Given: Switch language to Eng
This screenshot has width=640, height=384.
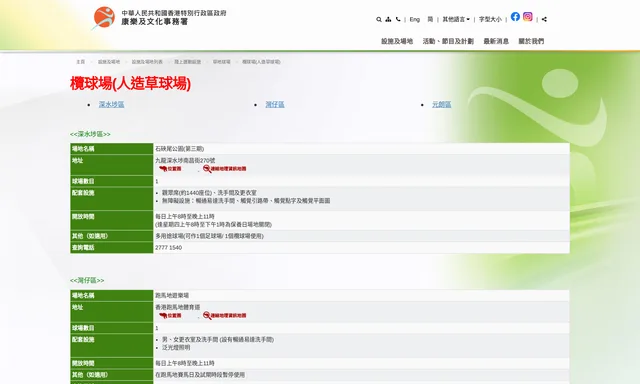Looking at the screenshot, I should (x=415, y=19).
